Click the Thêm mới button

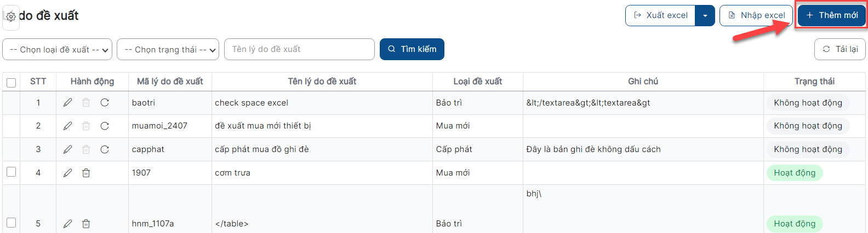click(832, 15)
